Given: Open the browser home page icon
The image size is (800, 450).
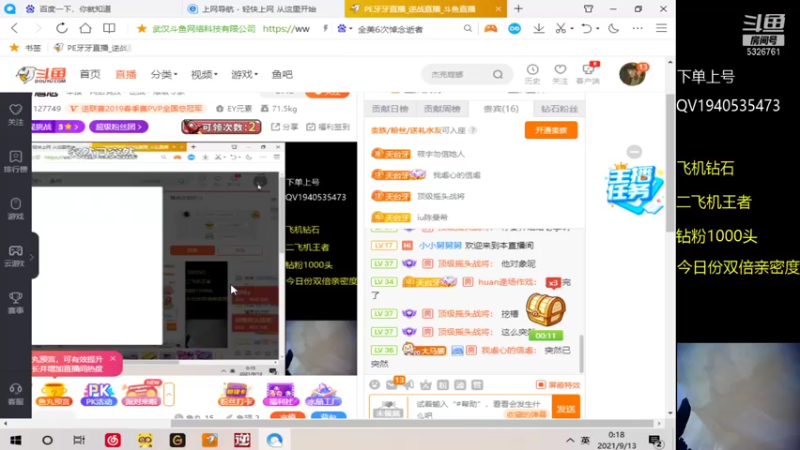Looking at the screenshot, I should click(x=85, y=28).
